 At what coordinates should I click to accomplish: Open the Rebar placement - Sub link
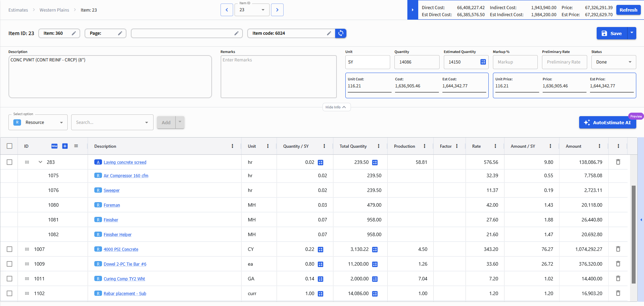[125, 293]
